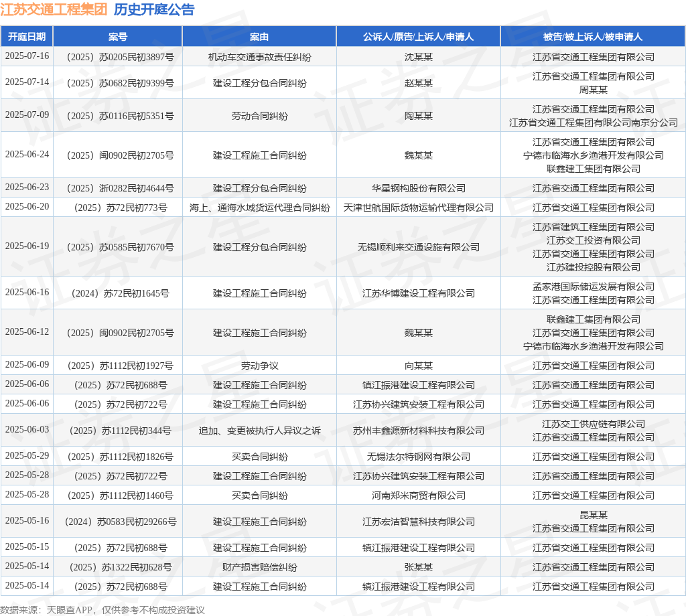Click the date 2025-07-16
The height and width of the screenshot is (616, 686).
click(x=27, y=56)
